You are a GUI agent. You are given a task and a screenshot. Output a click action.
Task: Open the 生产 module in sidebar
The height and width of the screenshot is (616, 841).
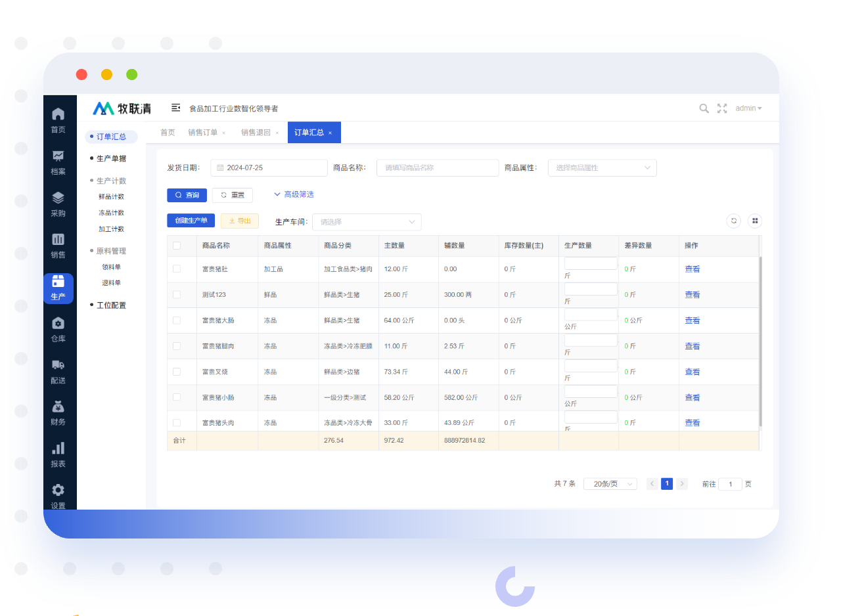pyautogui.click(x=58, y=288)
